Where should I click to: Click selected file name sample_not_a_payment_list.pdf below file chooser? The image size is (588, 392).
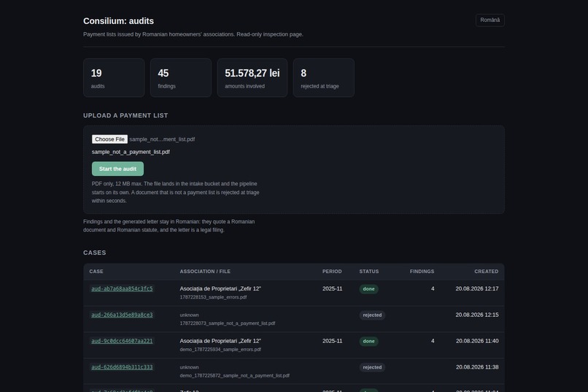point(131,152)
